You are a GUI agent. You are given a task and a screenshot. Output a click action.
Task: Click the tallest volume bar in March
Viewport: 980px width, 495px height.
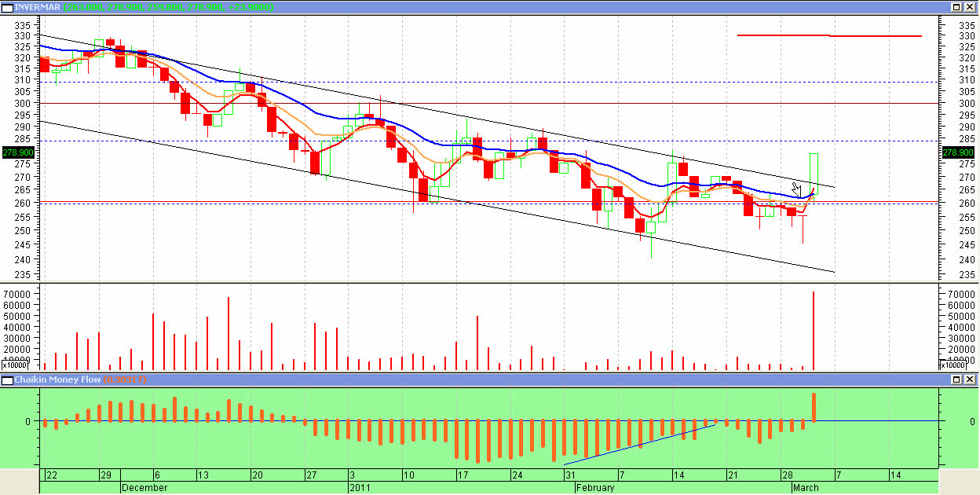(814, 330)
